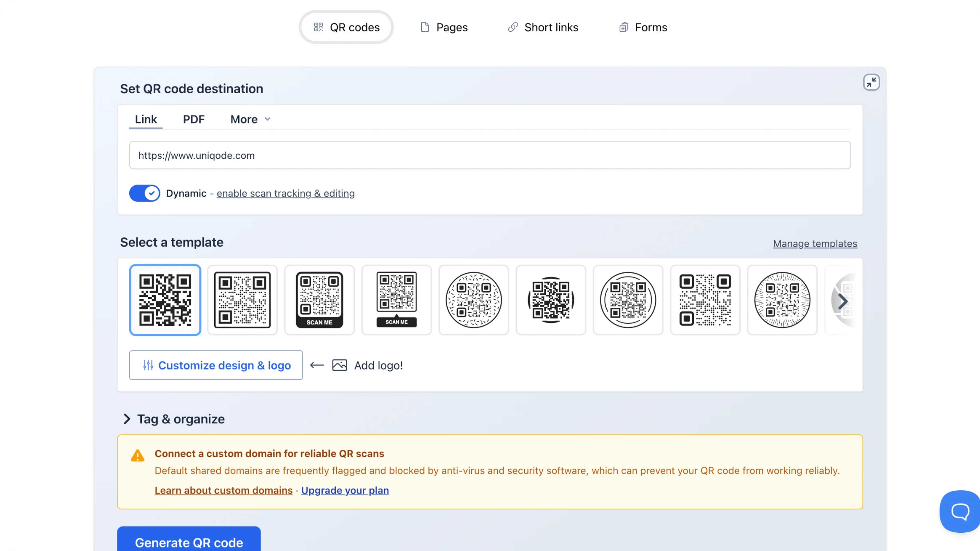Click the sliders icon in Customize button

(148, 365)
